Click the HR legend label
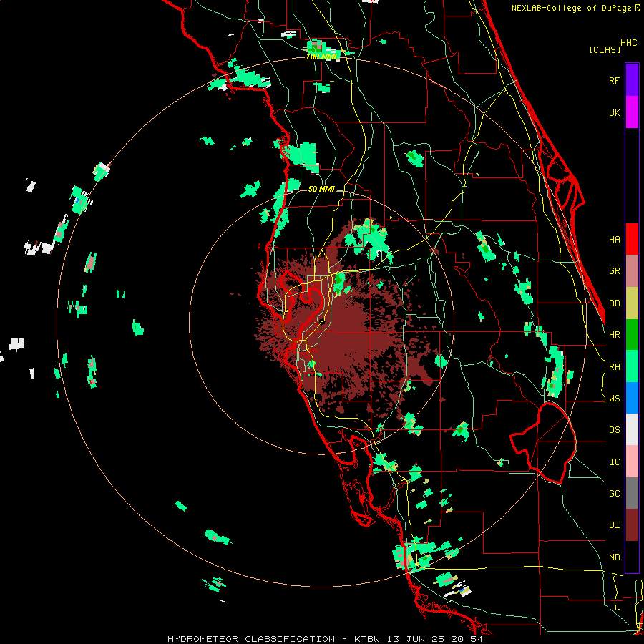The image size is (644, 644). [614, 335]
